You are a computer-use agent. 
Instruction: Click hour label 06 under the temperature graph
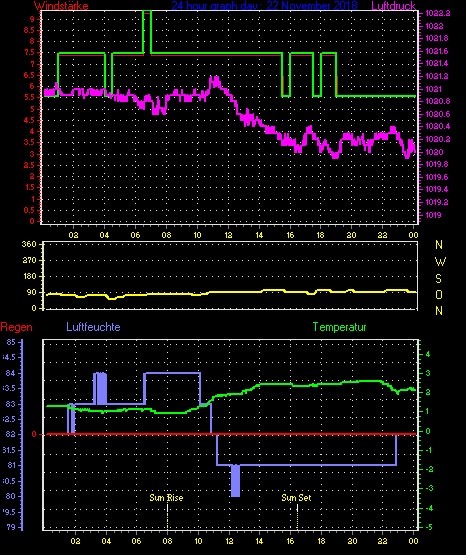(x=137, y=541)
